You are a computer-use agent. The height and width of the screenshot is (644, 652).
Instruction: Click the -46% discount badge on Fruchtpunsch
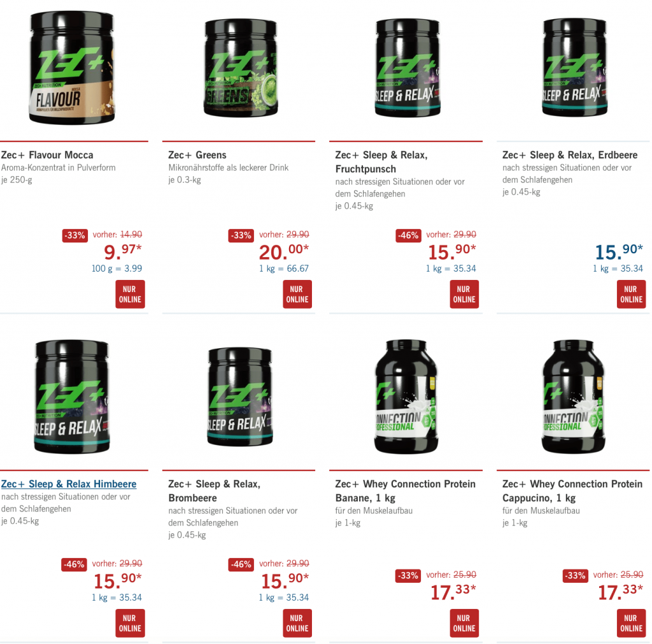(x=408, y=235)
